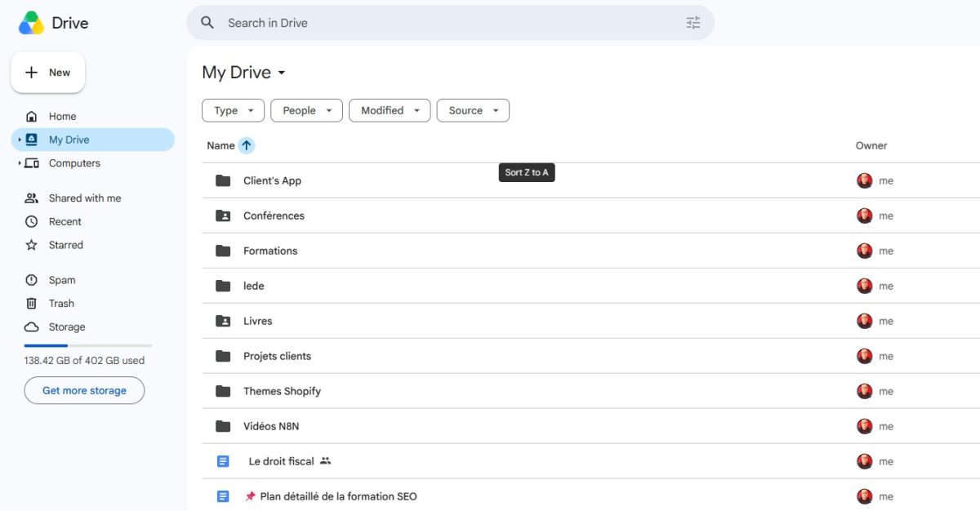Open the Spam section link
Image resolution: width=980 pixels, height=511 pixels.
(x=62, y=280)
